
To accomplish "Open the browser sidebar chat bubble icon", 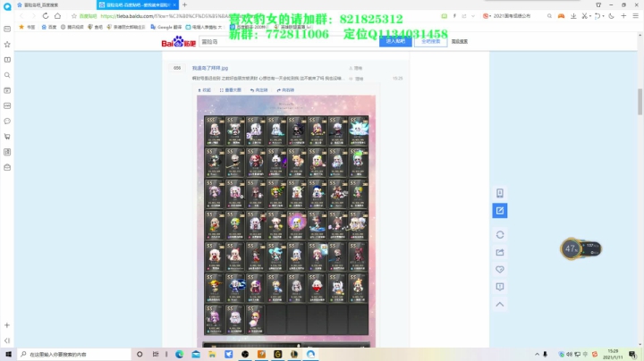I will pyautogui.click(x=7, y=121).
